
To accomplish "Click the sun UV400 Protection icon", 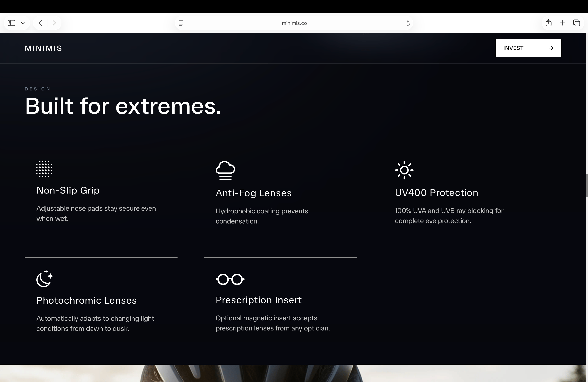I will point(404,170).
